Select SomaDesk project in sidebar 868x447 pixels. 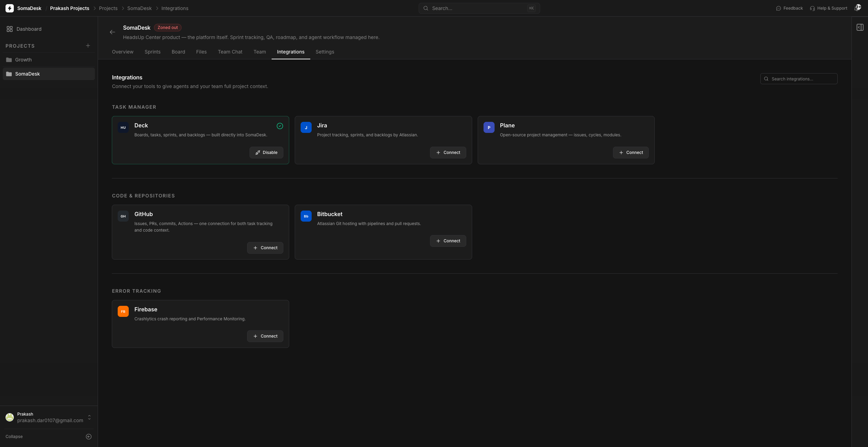point(49,74)
